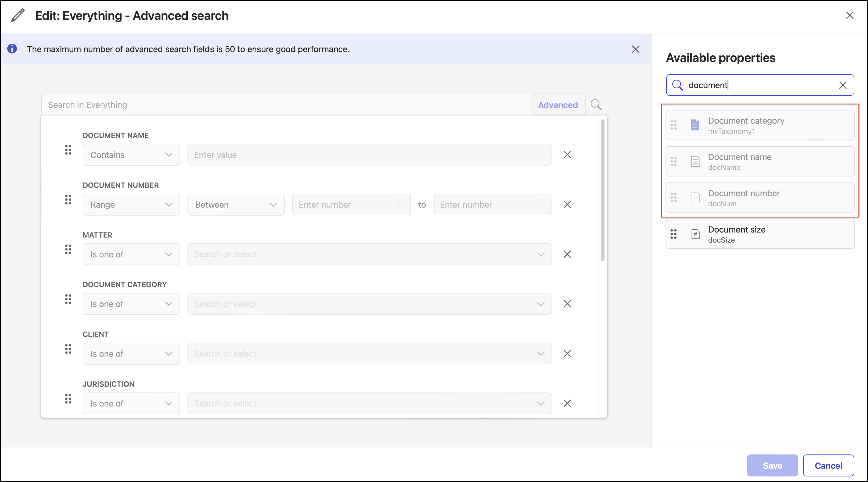Click the Advanced search link
The height and width of the screenshot is (482, 868).
(x=558, y=105)
